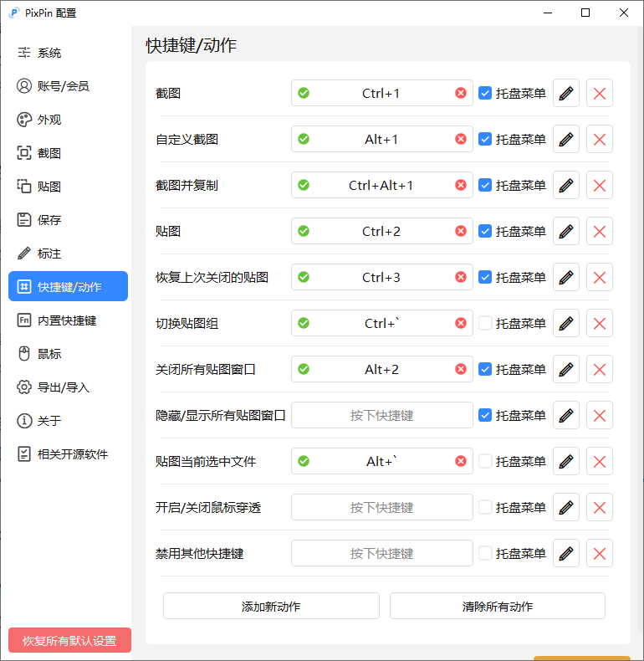This screenshot has height=661, width=644.
Task: Click shortcut field for 开启/关闭鼠标穿透
Action: click(382, 507)
